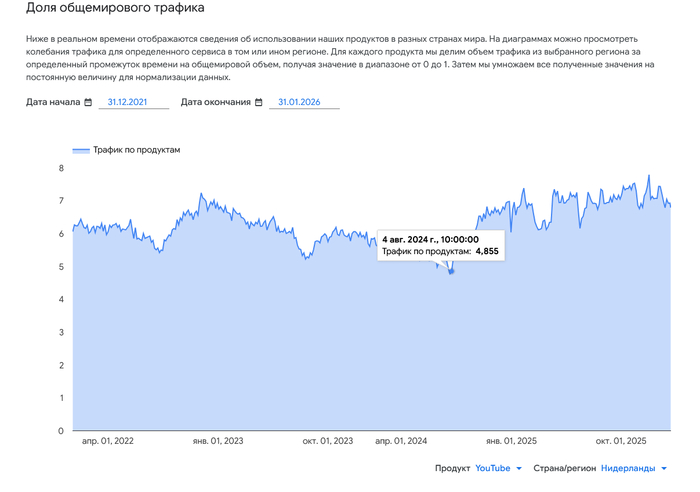Click the tooltip showing value 4,855

441,246
